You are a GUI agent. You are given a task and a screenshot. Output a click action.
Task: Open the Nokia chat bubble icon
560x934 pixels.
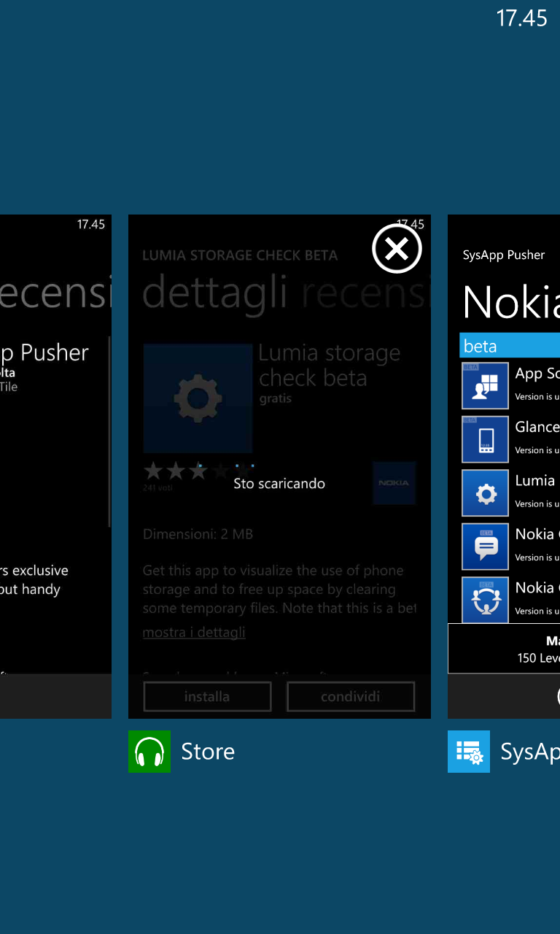[485, 547]
